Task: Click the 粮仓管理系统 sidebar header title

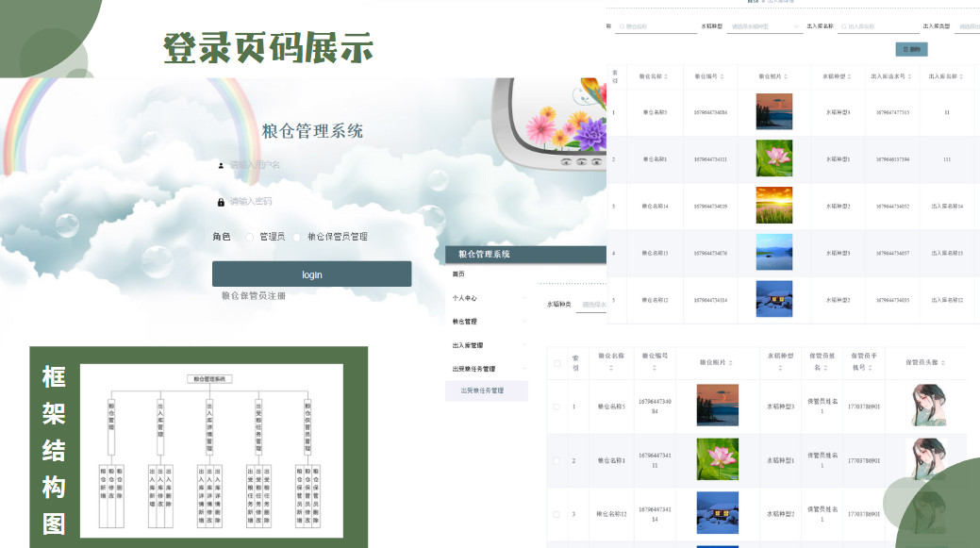Action: click(x=484, y=255)
